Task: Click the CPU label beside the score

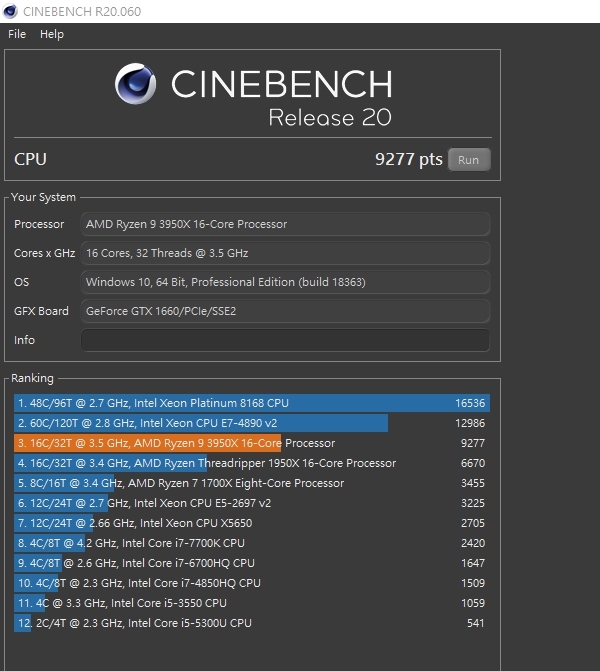Action: [30, 159]
